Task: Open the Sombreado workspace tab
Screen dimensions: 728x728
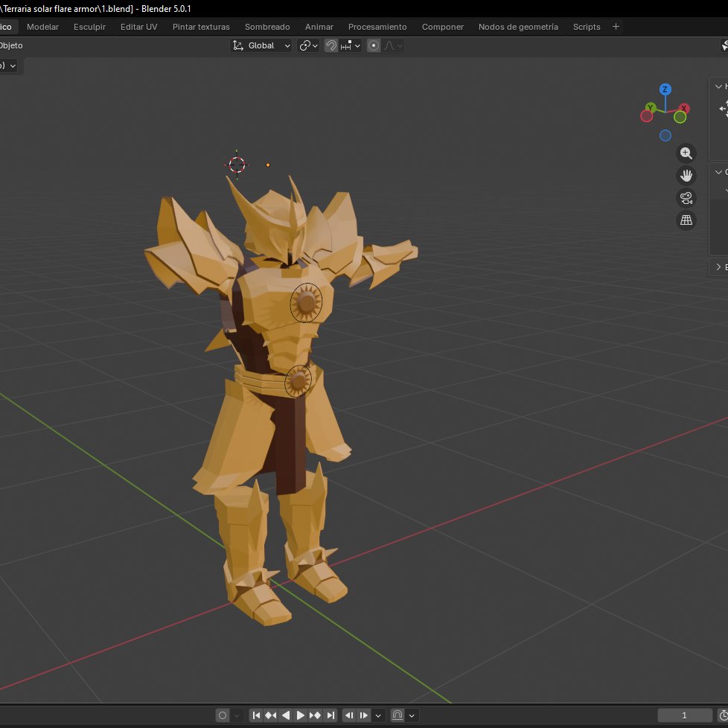Action: pos(267,27)
